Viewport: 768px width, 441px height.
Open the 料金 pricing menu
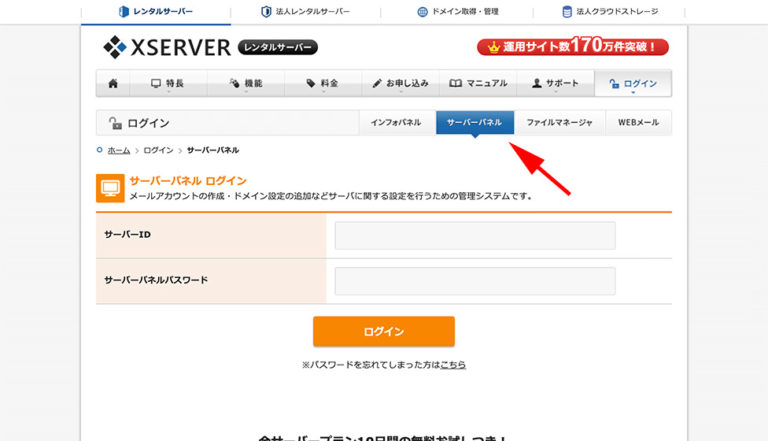click(x=323, y=83)
